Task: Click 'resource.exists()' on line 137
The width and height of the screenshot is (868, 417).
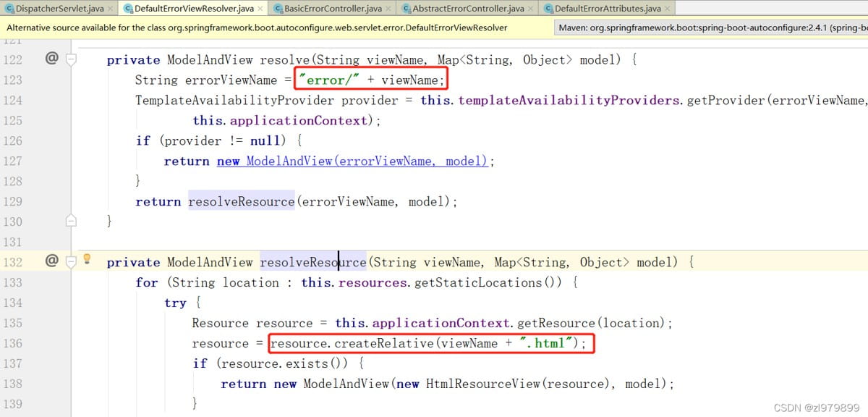Action: tap(284, 363)
